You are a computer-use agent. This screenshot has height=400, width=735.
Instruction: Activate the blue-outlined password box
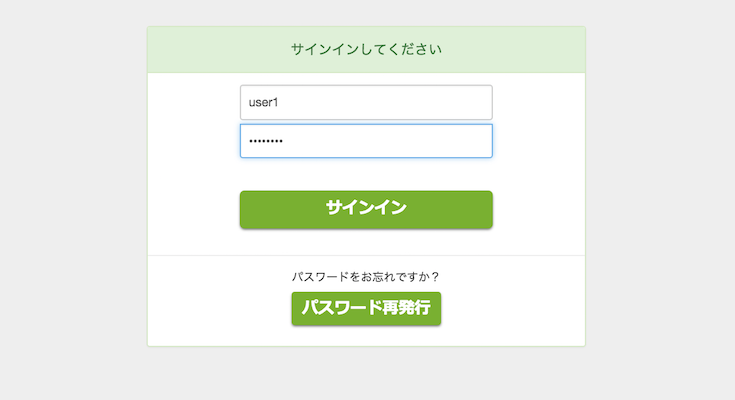[x=366, y=141]
